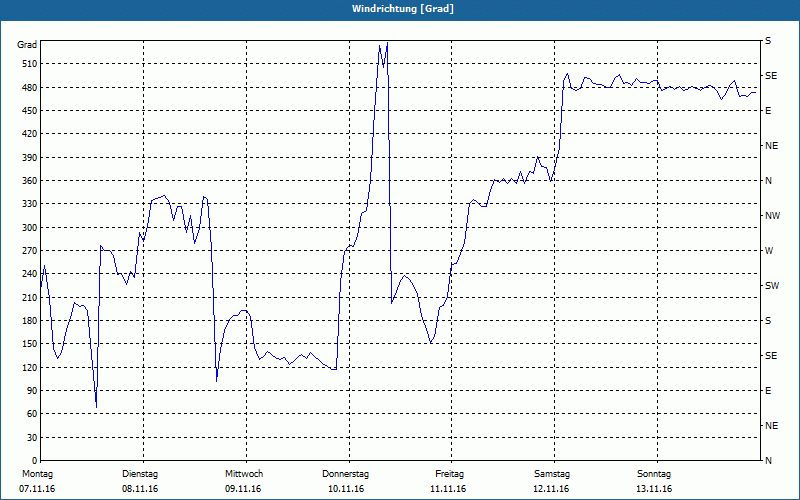Click the 180 value on the degree axis
This screenshot has width=800, height=500.
[30, 321]
